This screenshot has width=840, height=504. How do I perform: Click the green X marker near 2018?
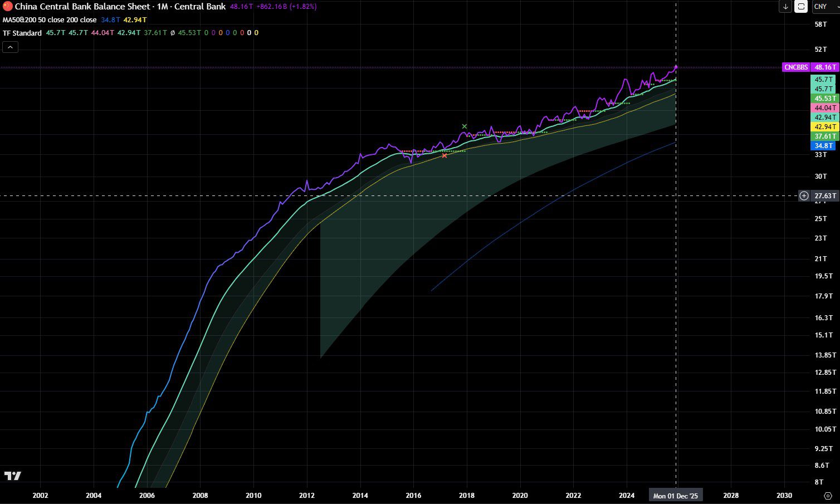pyautogui.click(x=465, y=126)
